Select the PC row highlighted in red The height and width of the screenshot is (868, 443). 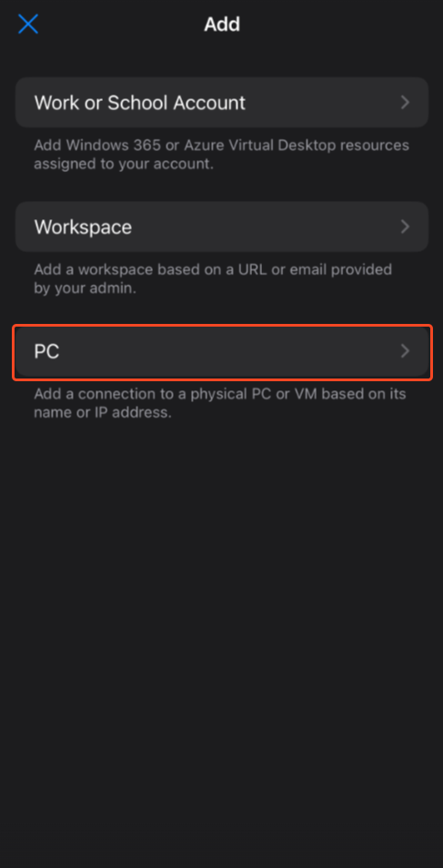pos(222,351)
